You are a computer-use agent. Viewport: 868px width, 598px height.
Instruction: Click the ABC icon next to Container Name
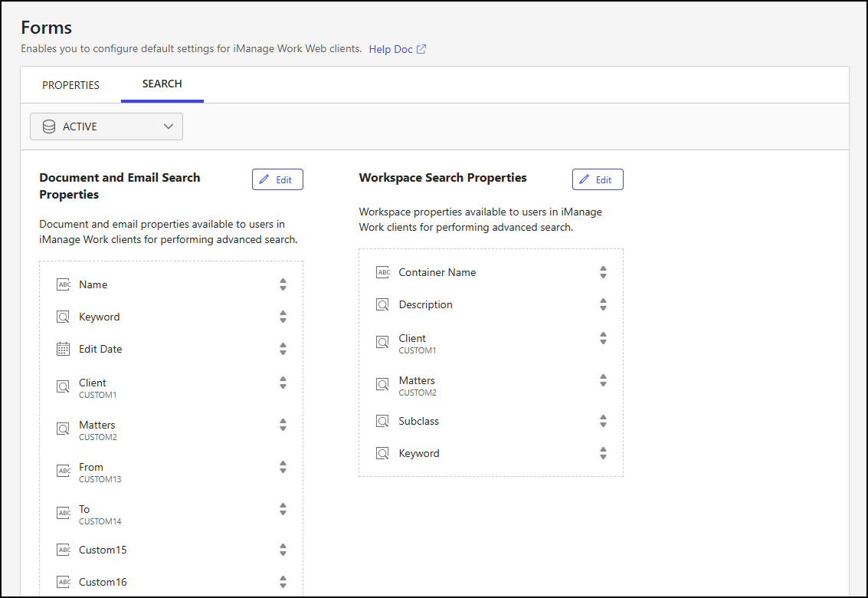383,272
